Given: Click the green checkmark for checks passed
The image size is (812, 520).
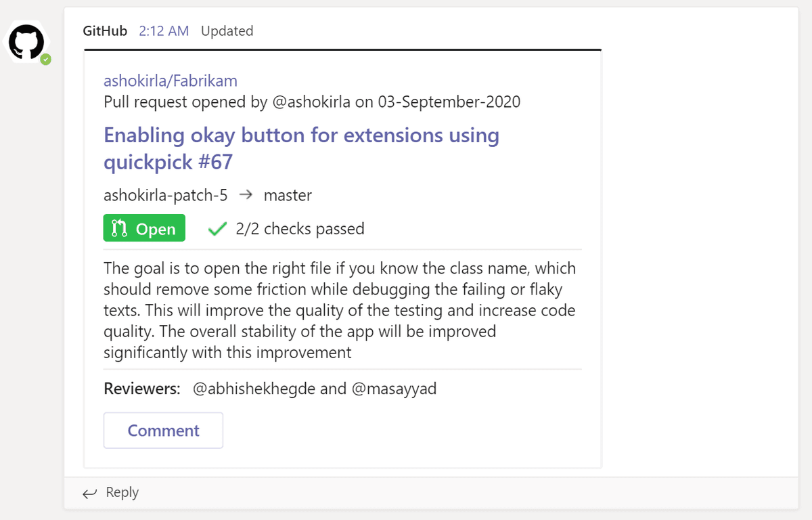Looking at the screenshot, I should tap(217, 230).
